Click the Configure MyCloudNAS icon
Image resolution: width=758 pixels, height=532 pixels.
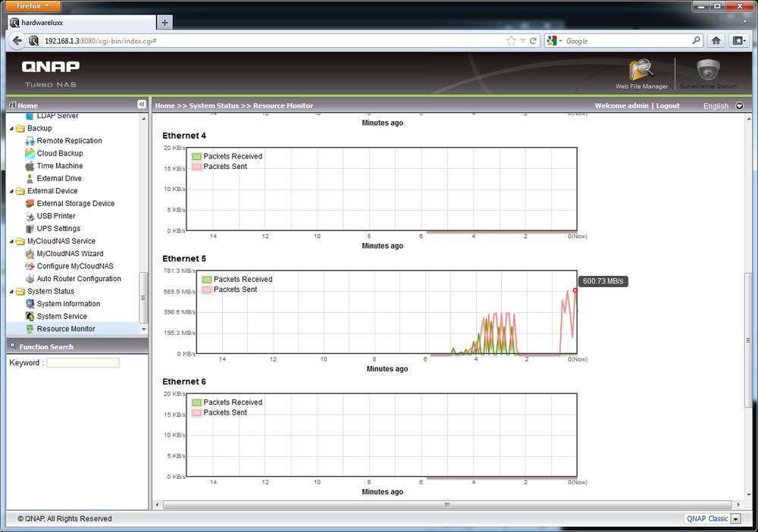[x=30, y=267]
